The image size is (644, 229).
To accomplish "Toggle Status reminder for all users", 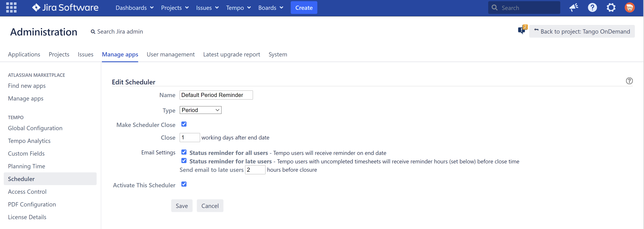I will [x=184, y=152].
